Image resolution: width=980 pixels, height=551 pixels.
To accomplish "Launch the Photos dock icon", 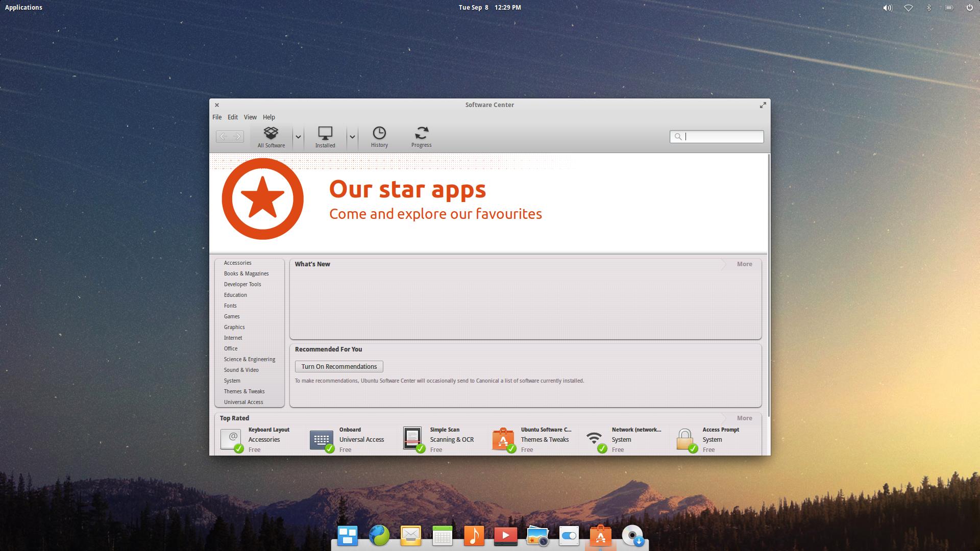I will pyautogui.click(x=537, y=536).
